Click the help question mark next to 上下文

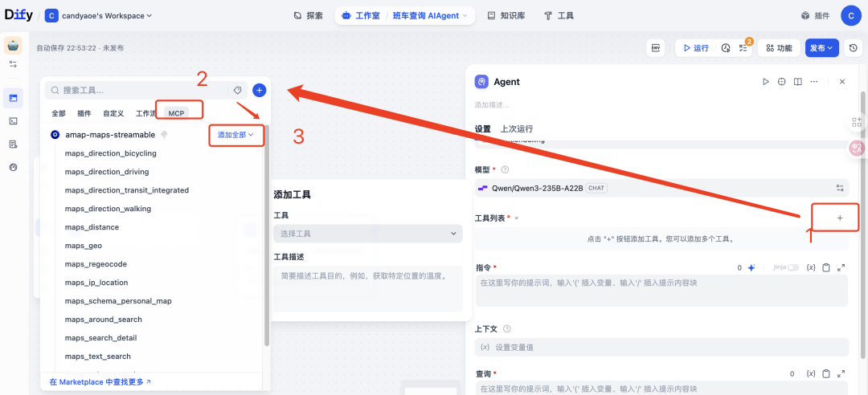(x=507, y=328)
